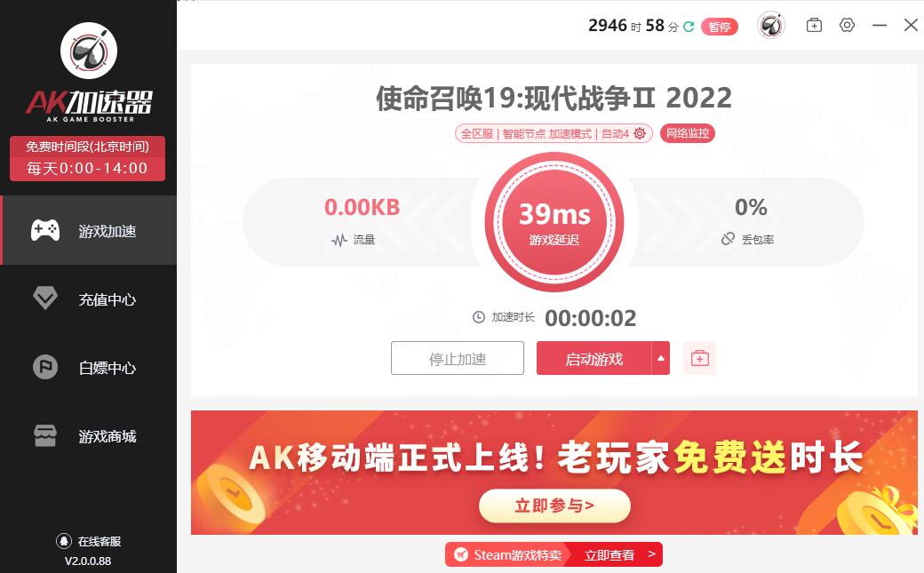
Task: Click the red toolbox icon beside 启动游戏
Action: 699,358
